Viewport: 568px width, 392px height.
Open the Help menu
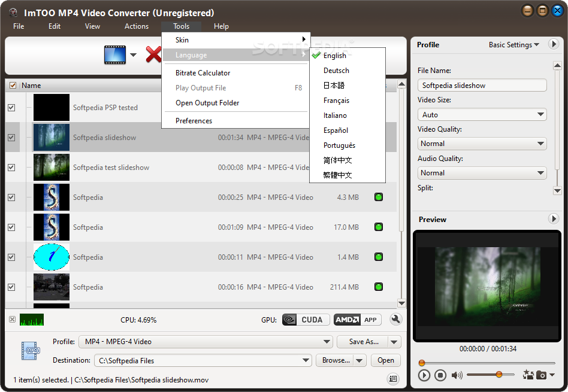[221, 26]
